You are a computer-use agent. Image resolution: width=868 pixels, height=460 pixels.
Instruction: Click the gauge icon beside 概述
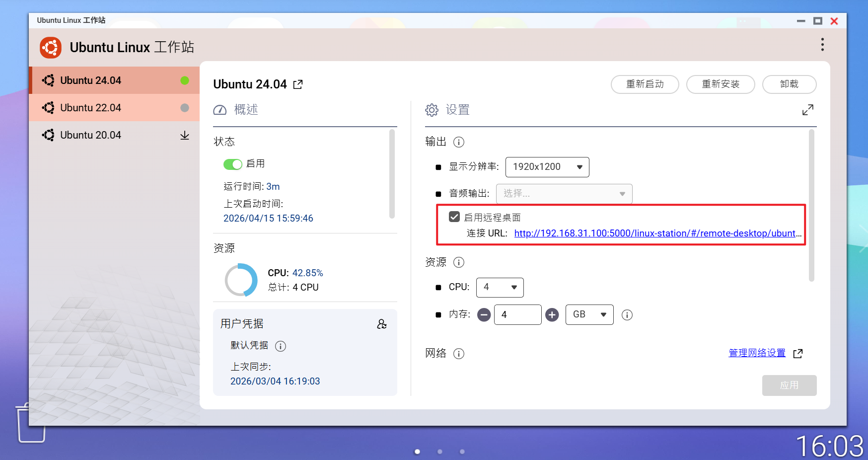(x=220, y=110)
